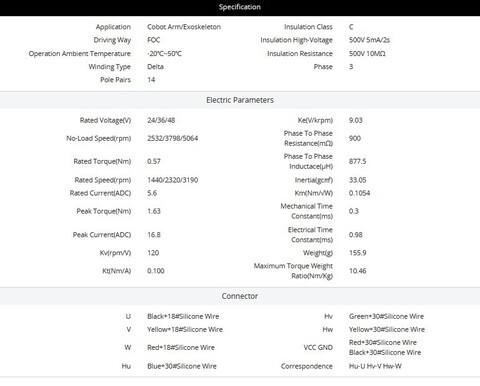
Task: Select the Correspondence value Hu-U Hv-V Hw-W
Action: tap(375, 366)
